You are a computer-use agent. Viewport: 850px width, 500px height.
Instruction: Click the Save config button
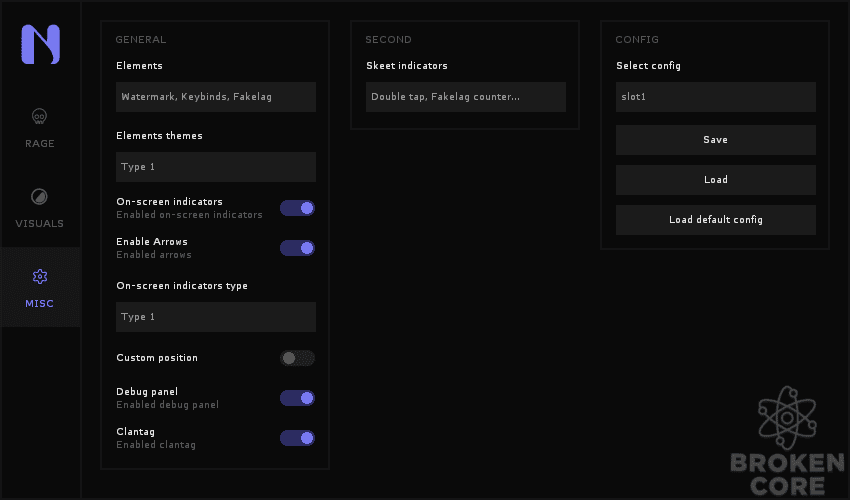pos(716,140)
